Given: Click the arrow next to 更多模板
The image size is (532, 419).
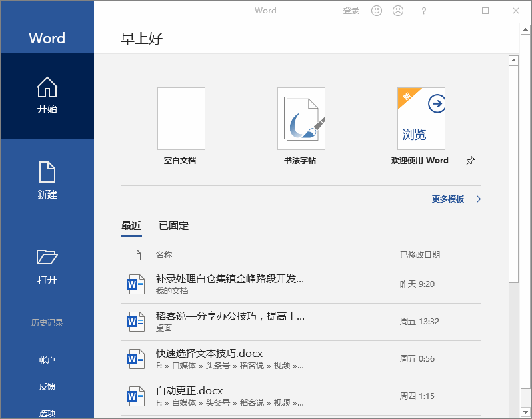Looking at the screenshot, I should (x=476, y=199).
